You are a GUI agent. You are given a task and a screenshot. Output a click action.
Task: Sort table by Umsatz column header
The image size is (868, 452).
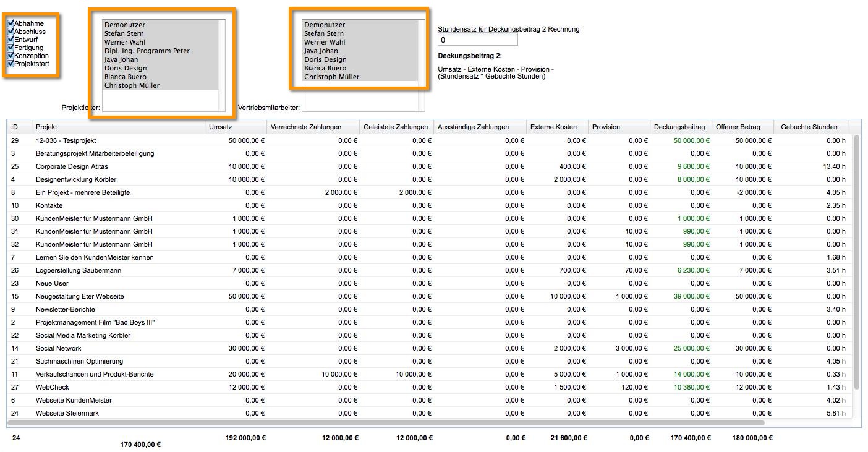236,127
